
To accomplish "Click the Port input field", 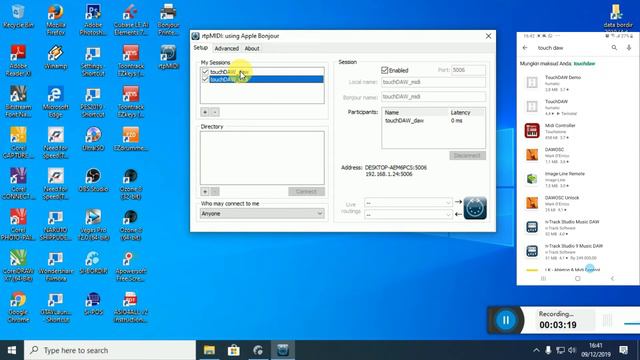I will click(x=468, y=70).
